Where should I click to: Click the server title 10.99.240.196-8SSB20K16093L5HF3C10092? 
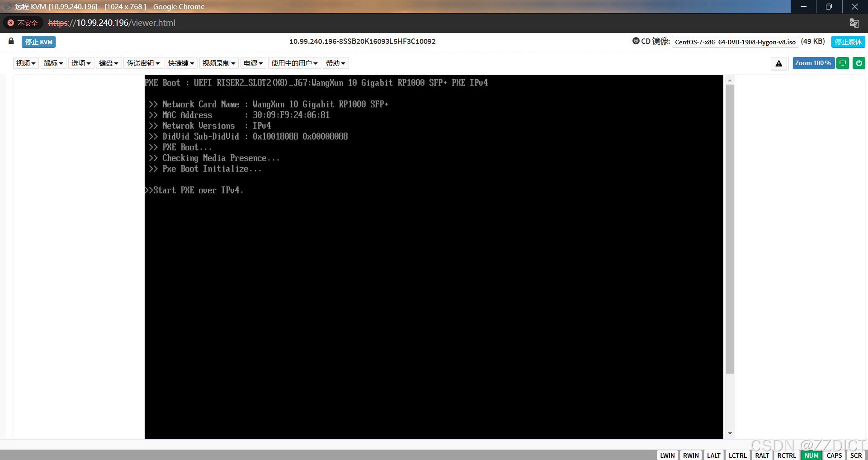[x=363, y=41]
